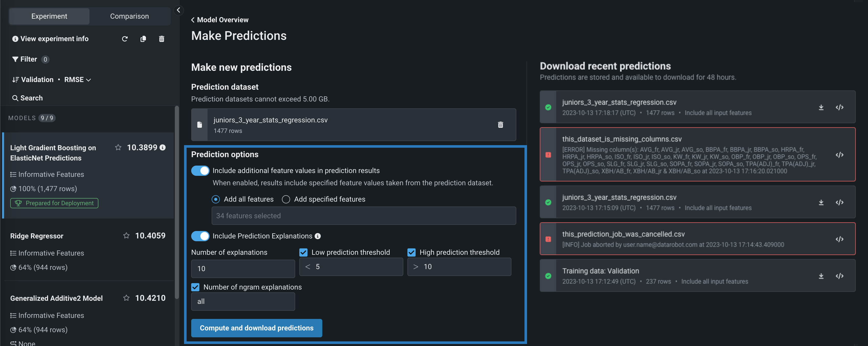Select the Add specified features radio option
This screenshot has width=868, height=346.
click(x=286, y=199)
